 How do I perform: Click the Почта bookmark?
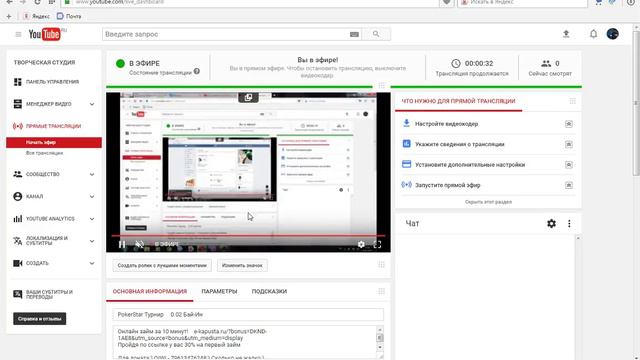[x=69, y=16]
